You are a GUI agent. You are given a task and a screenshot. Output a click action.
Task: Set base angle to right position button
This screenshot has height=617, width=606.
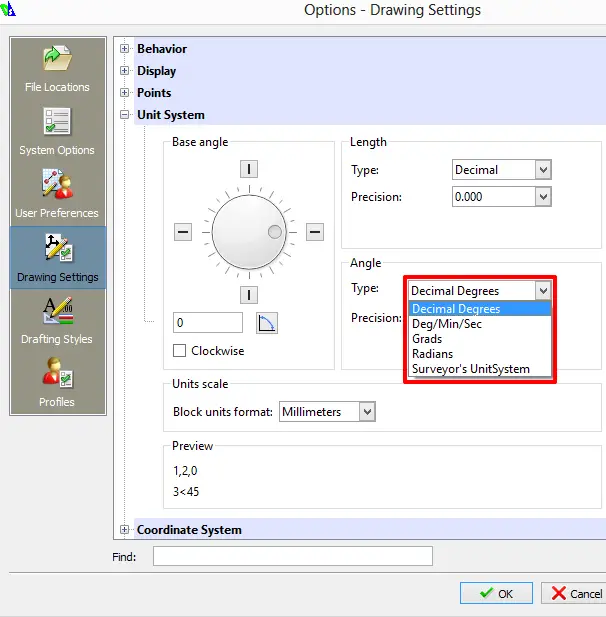(x=315, y=232)
